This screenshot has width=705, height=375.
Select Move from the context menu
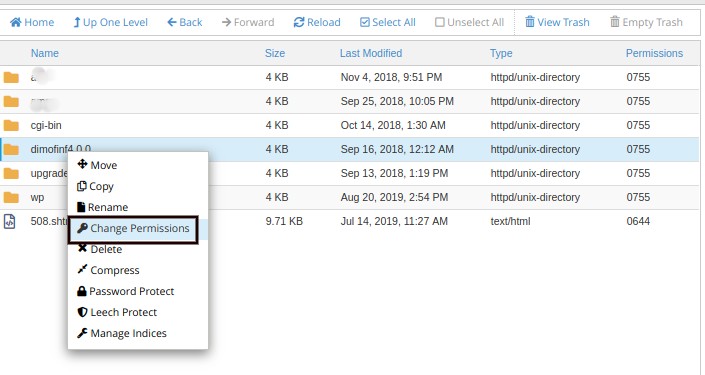97,165
